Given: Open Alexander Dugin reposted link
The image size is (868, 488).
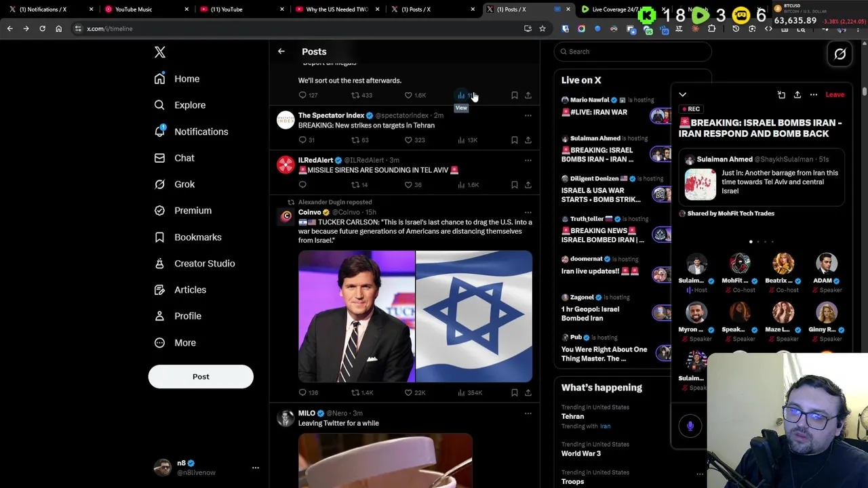Looking at the screenshot, I should pyautogui.click(x=335, y=202).
